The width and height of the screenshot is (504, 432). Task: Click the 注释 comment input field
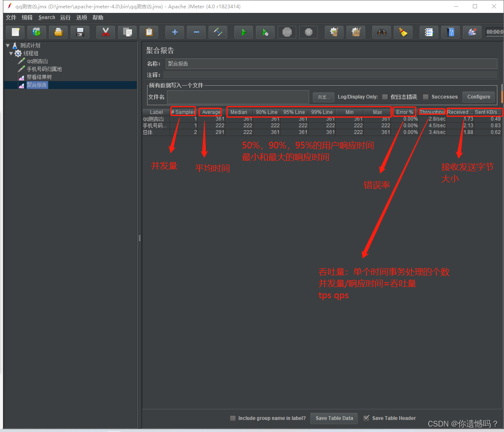pos(330,75)
